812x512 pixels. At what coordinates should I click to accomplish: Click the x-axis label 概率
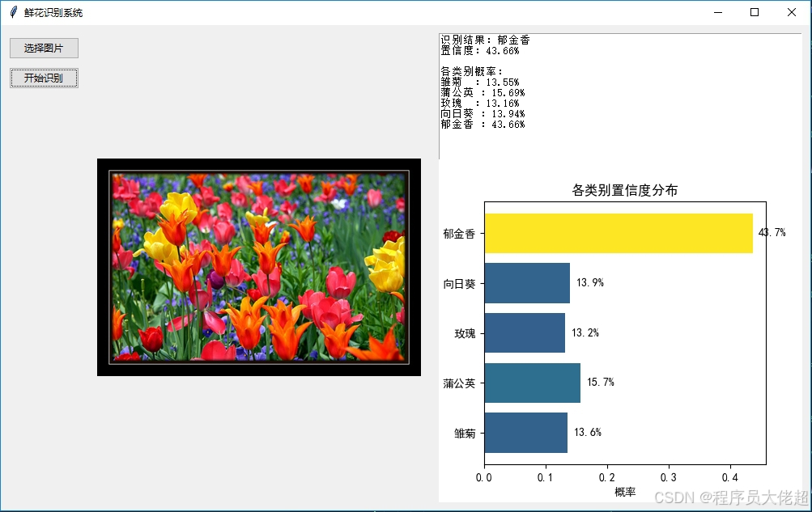[x=625, y=492]
